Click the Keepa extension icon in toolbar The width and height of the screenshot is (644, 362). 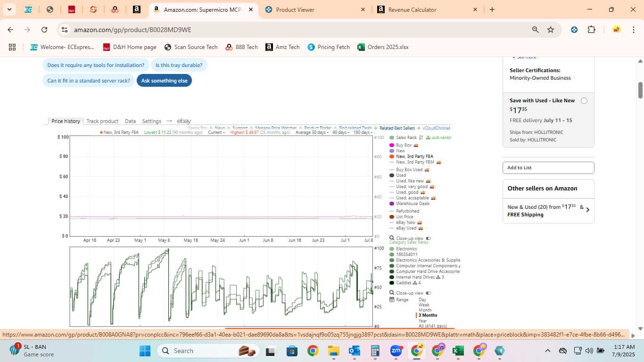574,30
